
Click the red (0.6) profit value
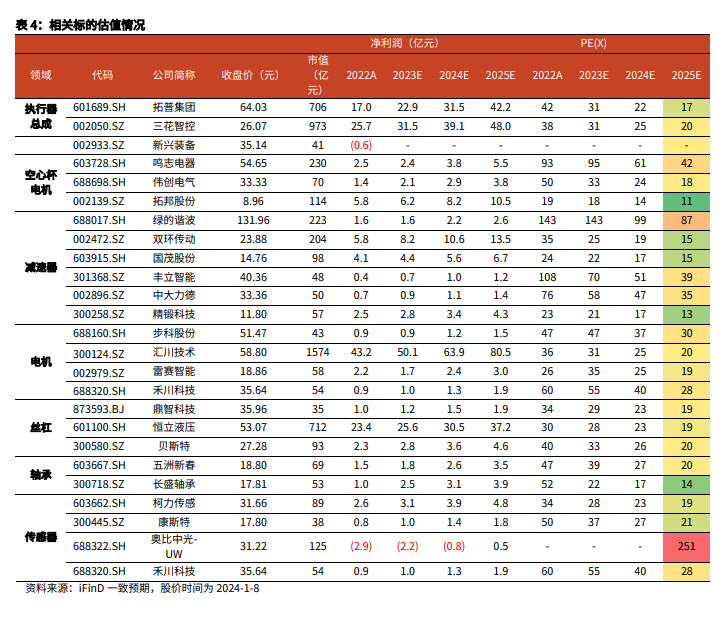pos(361,145)
